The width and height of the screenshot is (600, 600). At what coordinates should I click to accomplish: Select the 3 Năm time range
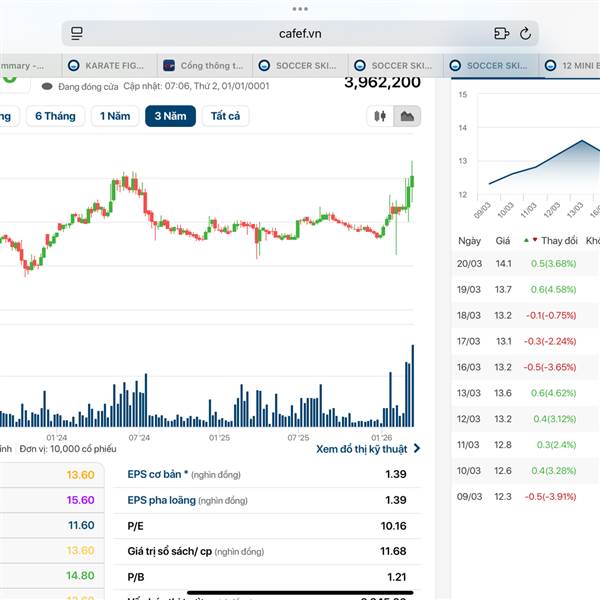(x=170, y=116)
